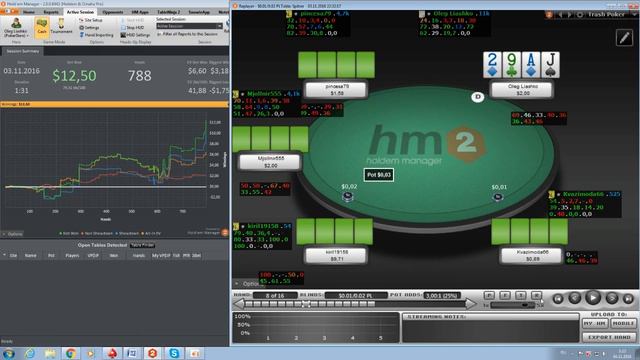Click the dealer button chip
Image resolution: width=640 pixels, height=360 pixels.
pyautogui.click(x=478, y=97)
